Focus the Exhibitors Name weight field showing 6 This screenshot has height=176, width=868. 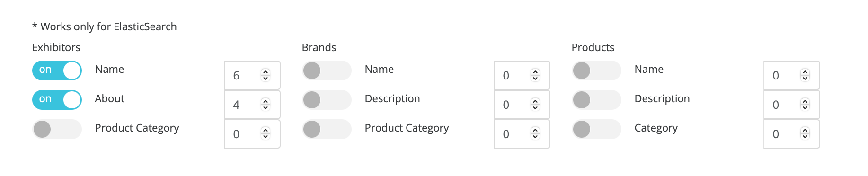click(252, 75)
